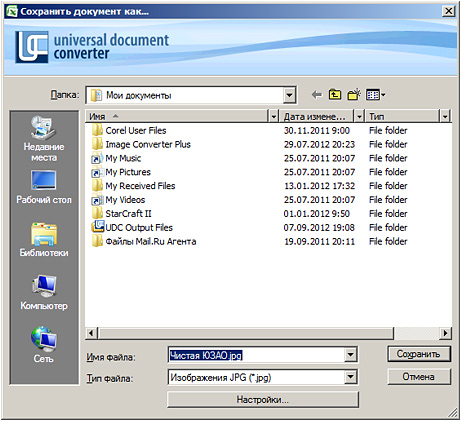Open Имя column header filter dropdown
Screen dimensions: 461x422
click(x=273, y=116)
